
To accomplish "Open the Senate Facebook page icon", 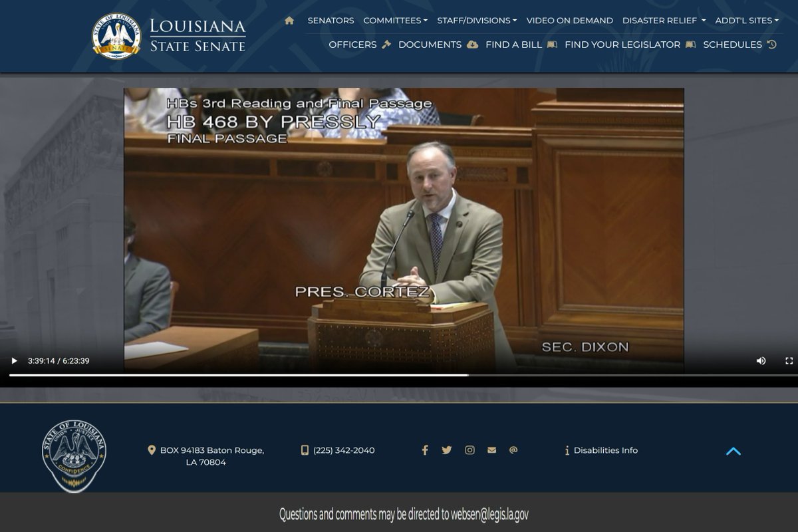I will click(425, 450).
